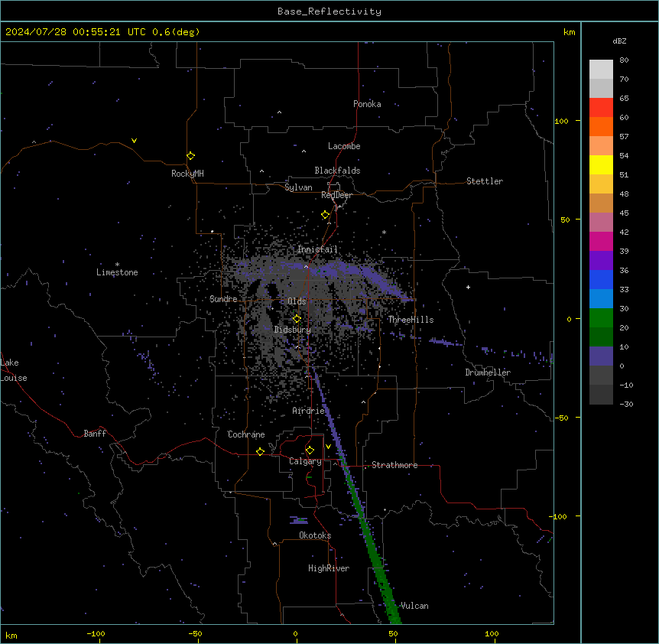Select the Calgary city label
Screen dimensions: 659x644
tap(305, 461)
